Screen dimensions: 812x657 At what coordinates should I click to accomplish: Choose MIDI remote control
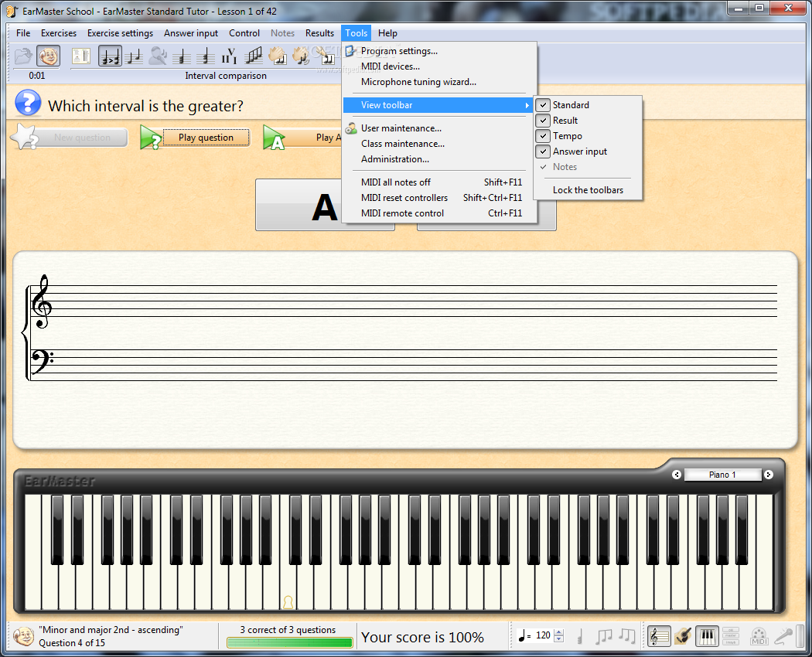439,213
